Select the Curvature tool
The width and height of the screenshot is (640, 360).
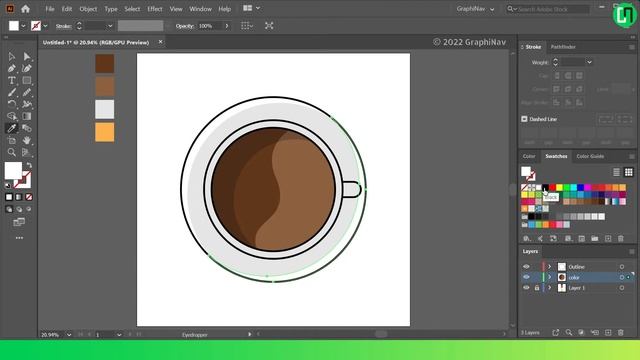coord(27,69)
